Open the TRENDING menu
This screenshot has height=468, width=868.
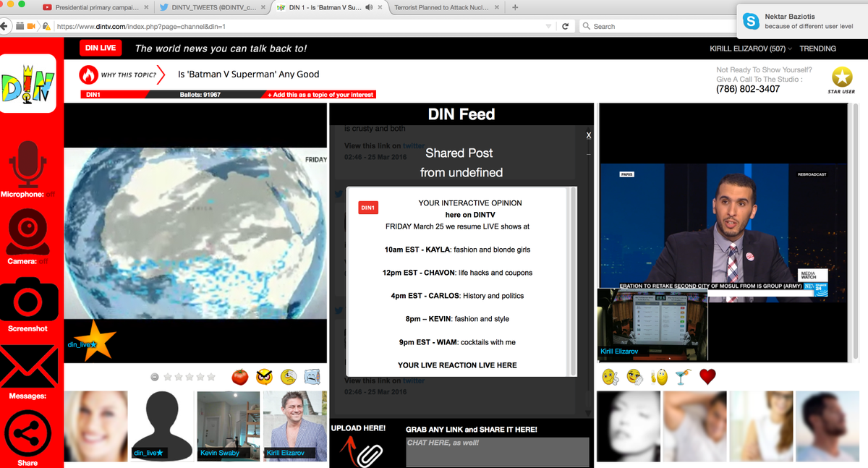817,48
